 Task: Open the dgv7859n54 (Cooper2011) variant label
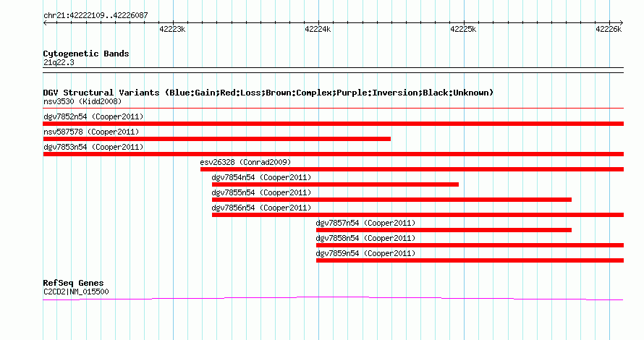(x=366, y=253)
